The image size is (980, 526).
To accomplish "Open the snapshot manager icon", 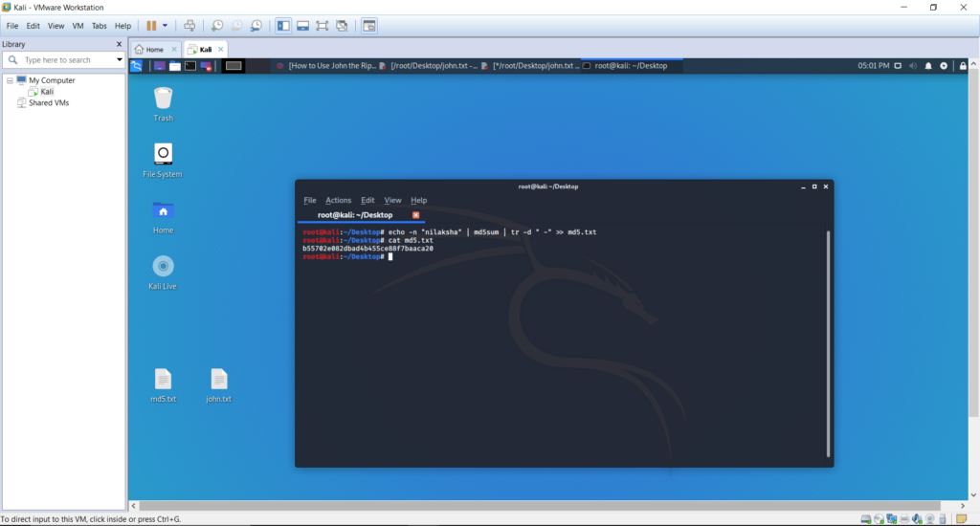I will coord(256,26).
